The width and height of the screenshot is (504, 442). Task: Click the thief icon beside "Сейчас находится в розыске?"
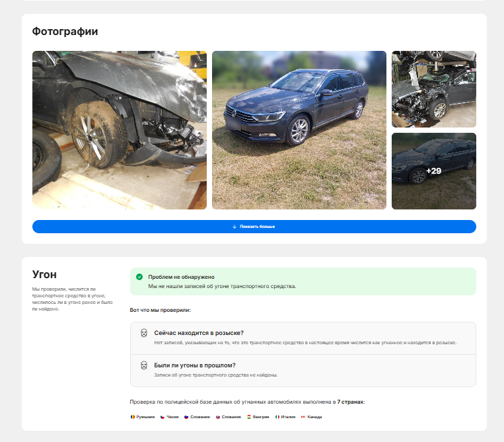pyautogui.click(x=144, y=333)
